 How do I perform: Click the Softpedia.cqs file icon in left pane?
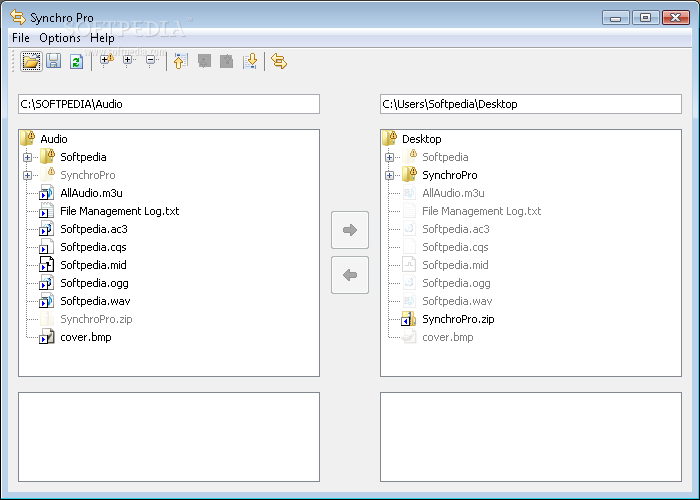pos(46,247)
